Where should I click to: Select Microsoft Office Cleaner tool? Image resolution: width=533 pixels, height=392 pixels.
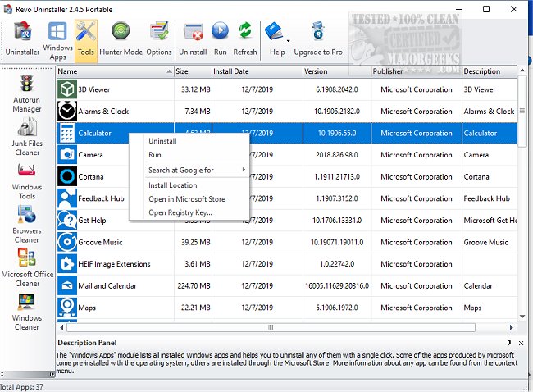click(26, 267)
